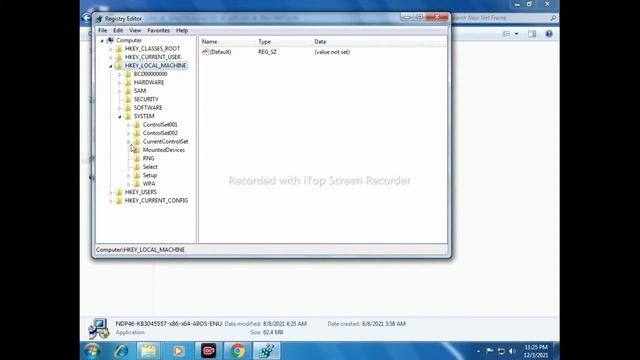Click the WPA folder icon

(137, 184)
